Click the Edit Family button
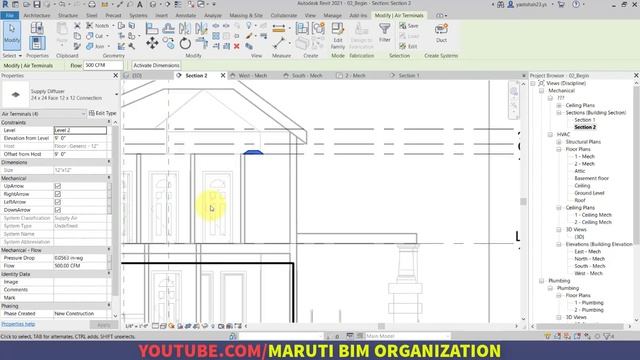 [338, 36]
